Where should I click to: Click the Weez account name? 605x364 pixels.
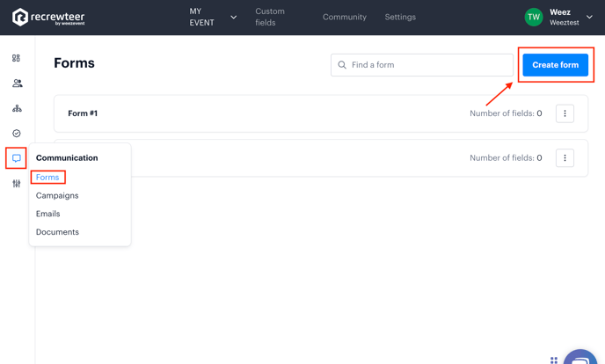560,12
